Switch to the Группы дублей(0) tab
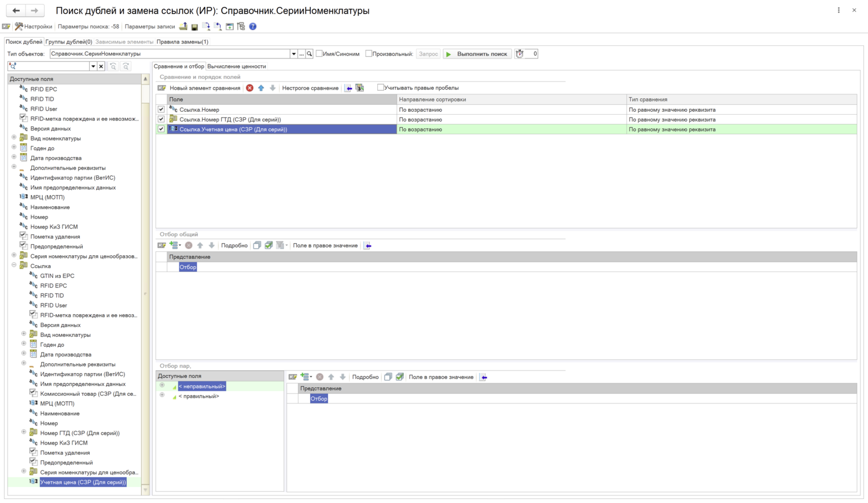Viewport: 868px width, 503px height. pyautogui.click(x=69, y=42)
